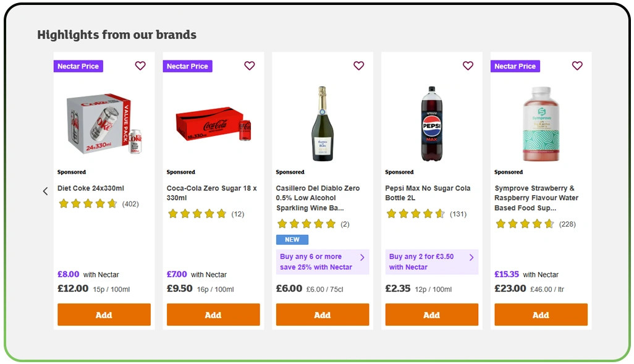Toggle the heart on Coca-Cola Zero Sugar

click(x=250, y=66)
